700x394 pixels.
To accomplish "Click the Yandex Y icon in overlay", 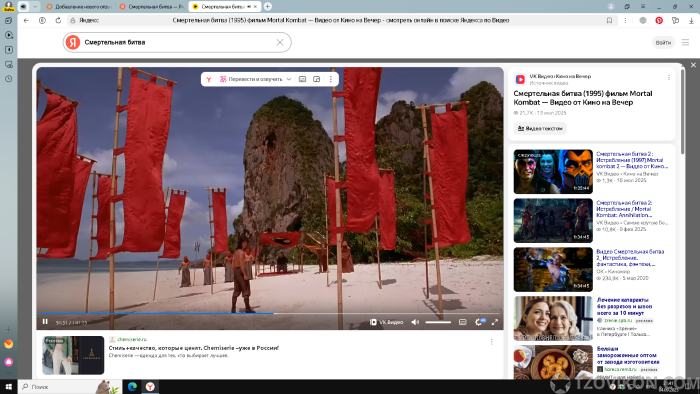I will [x=208, y=79].
